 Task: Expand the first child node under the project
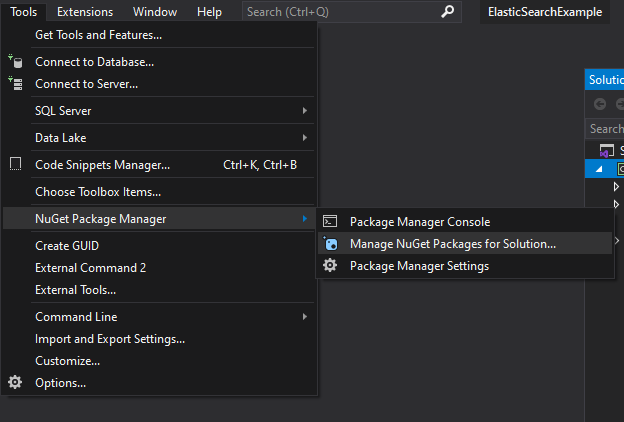[616, 186]
